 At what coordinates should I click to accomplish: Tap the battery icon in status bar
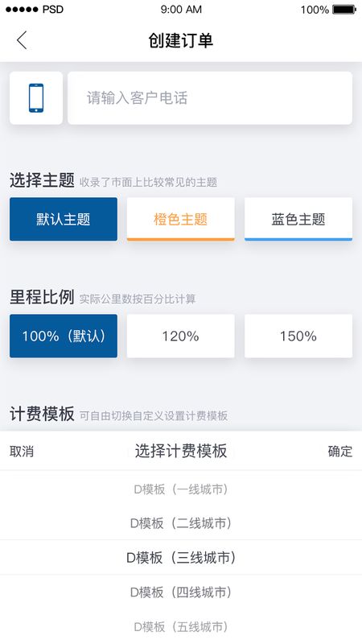[344, 10]
